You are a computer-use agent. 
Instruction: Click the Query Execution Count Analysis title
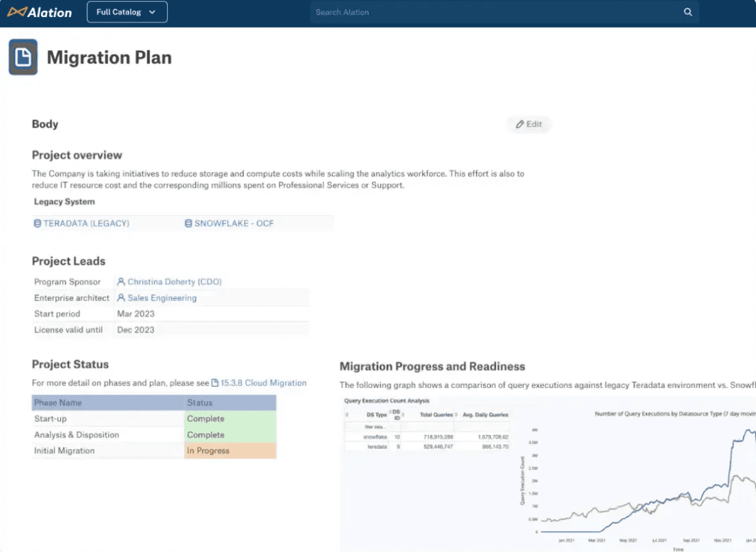pyautogui.click(x=387, y=400)
